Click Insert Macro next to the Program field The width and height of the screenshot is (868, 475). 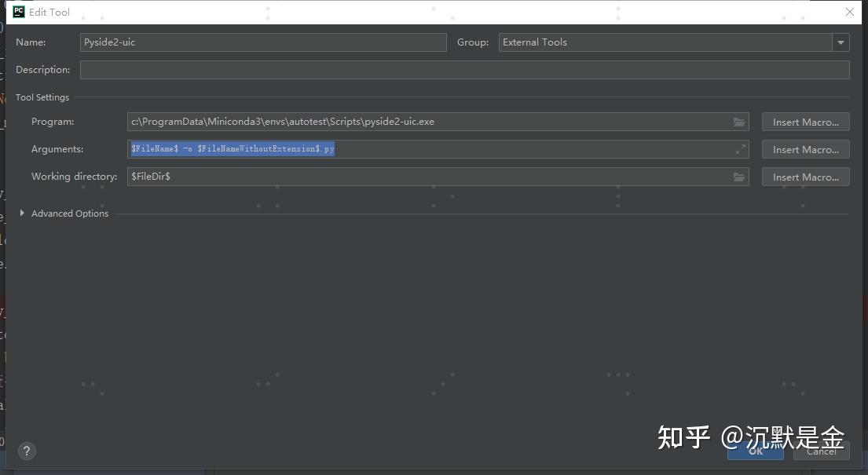(805, 122)
